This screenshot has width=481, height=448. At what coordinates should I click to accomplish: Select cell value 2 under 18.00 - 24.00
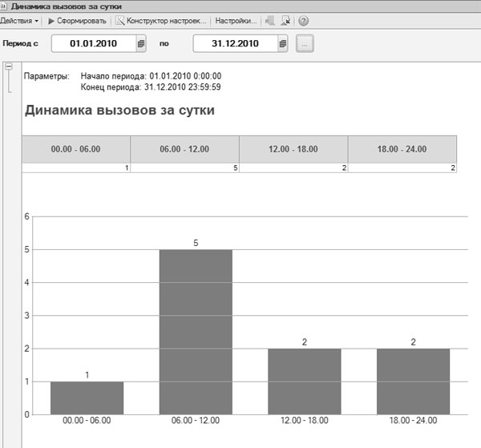point(402,167)
